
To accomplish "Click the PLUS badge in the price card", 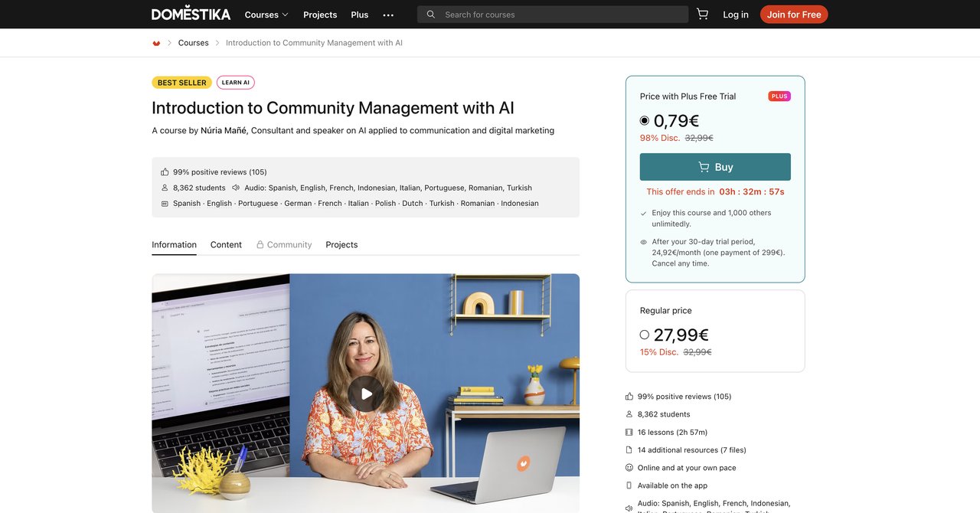I will coord(779,96).
